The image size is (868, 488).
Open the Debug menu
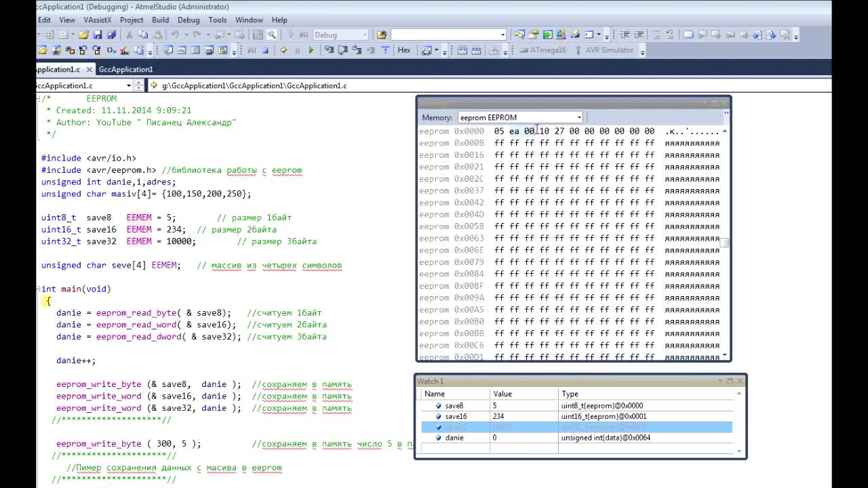coord(188,20)
